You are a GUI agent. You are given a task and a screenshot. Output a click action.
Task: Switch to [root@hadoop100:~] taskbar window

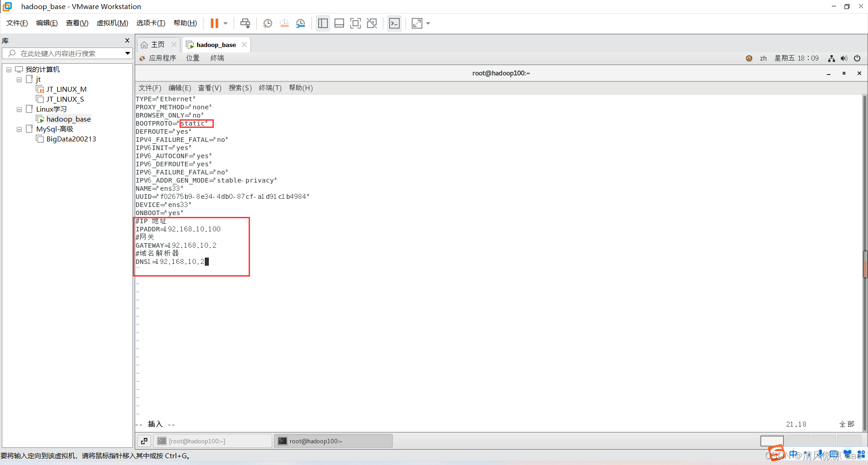[x=213, y=441]
